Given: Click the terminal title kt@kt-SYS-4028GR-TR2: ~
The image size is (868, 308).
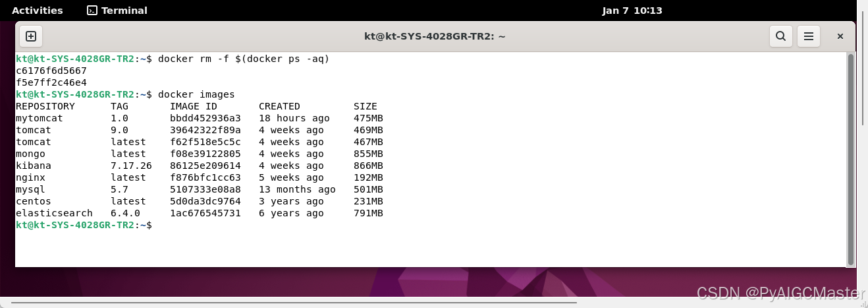Looking at the screenshot, I should coord(435,36).
